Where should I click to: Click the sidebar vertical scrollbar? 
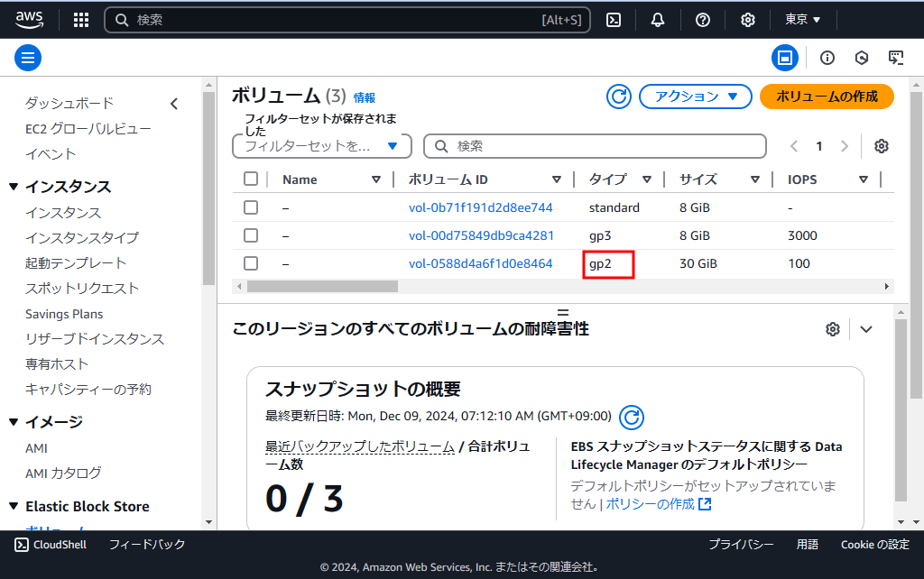point(208,188)
